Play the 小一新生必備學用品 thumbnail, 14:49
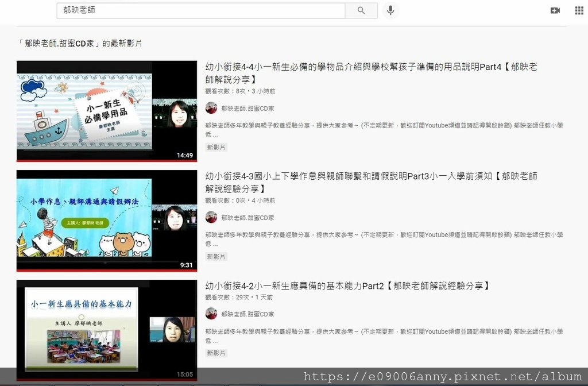This screenshot has width=588, height=386. point(107,111)
